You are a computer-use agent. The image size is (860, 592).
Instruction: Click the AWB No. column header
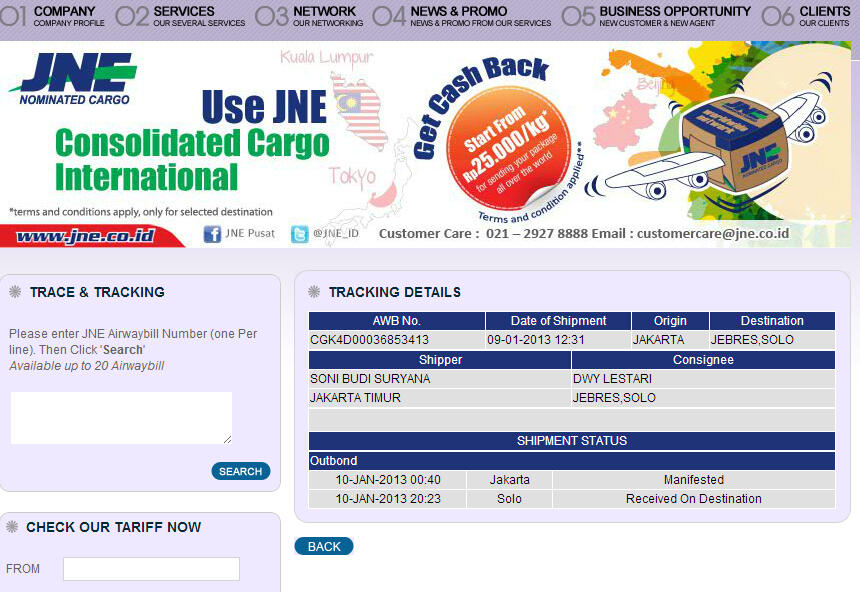[x=397, y=320]
